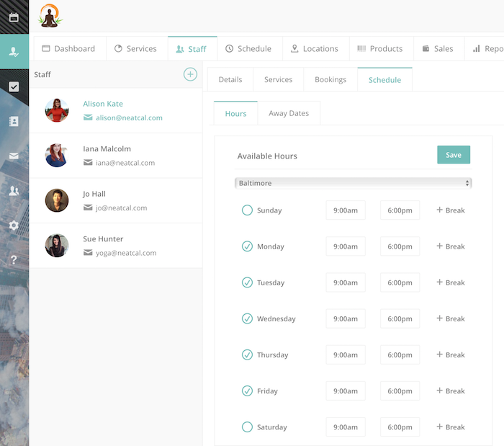Click Jo Hall's email envelope icon
The image size is (504, 446).
[x=88, y=208]
